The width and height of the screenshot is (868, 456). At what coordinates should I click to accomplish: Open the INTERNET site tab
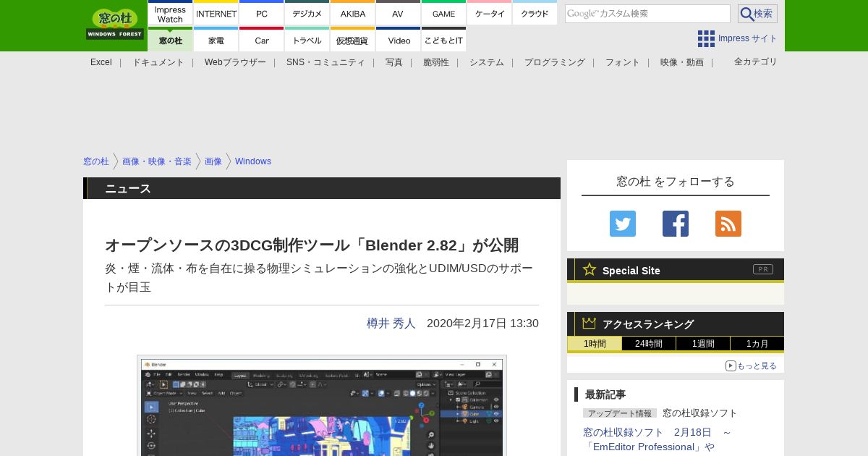[216, 14]
